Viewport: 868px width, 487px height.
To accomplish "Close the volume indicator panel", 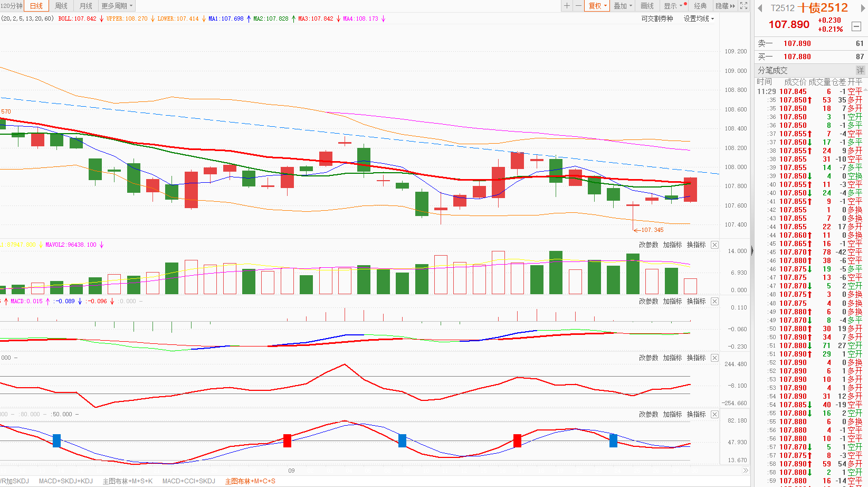I will click(714, 245).
